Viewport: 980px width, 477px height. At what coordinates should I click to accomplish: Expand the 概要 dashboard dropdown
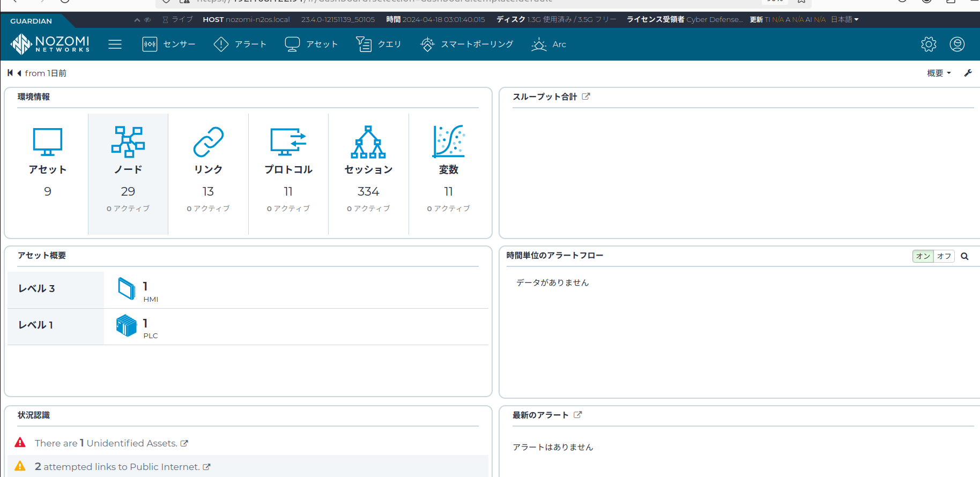(x=939, y=73)
